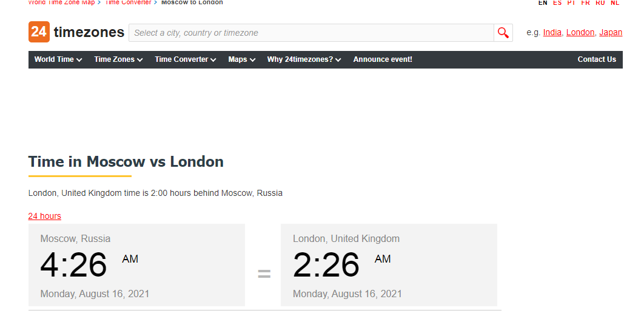Click the London date Monday, August 16, 2021
The width and height of the screenshot is (644, 319).
coord(347,294)
